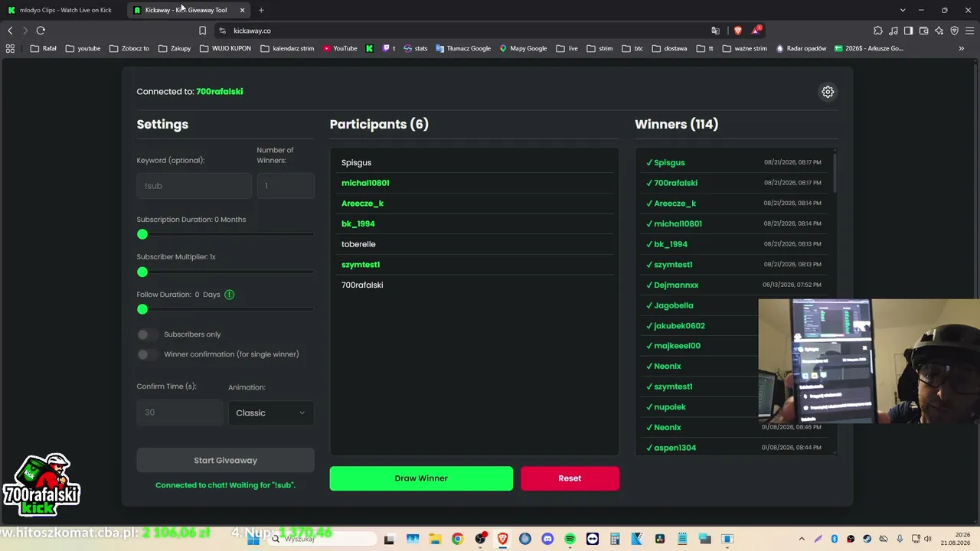Screen dimensions: 980x551
Task: Go back to the previous page
Action: pos(10,31)
